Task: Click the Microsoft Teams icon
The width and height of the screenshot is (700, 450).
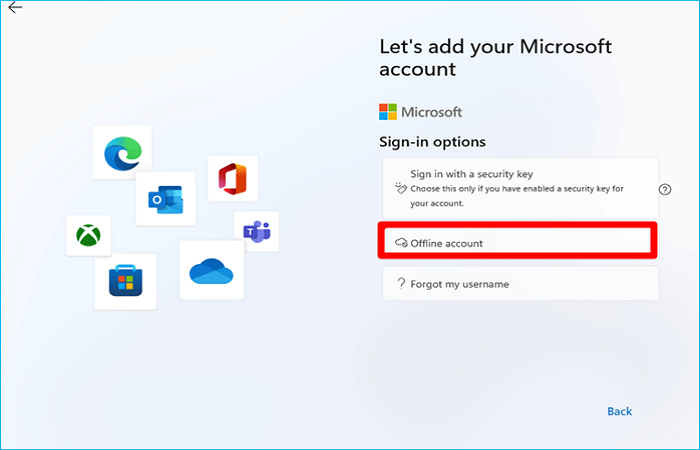Action: coord(256,231)
